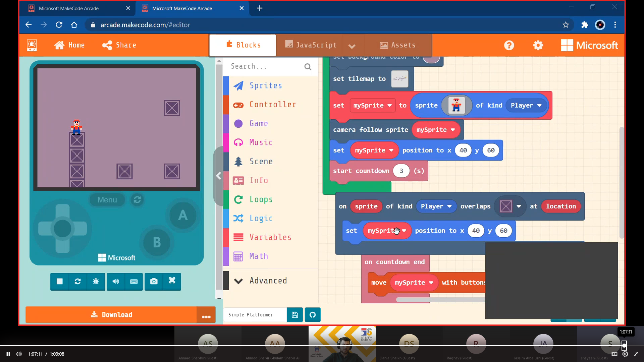The height and width of the screenshot is (362, 644).
Task: Open a new browser tab
Action: click(260, 8)
